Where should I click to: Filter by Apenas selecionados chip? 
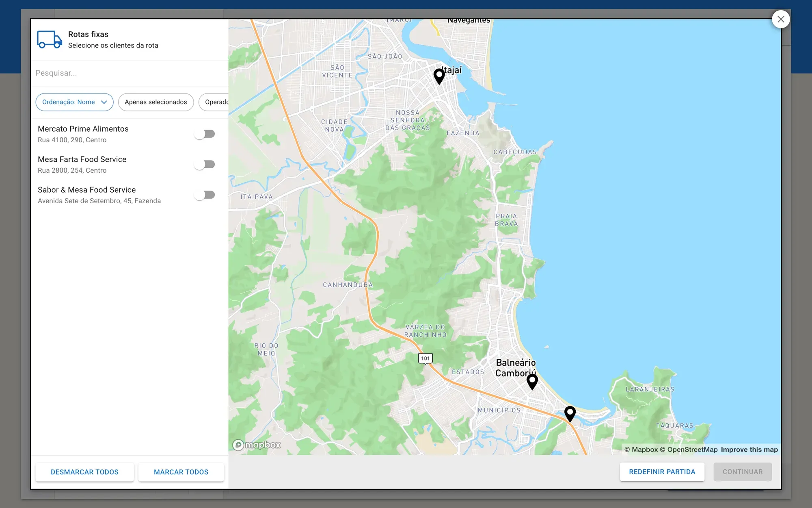(156, 102)
